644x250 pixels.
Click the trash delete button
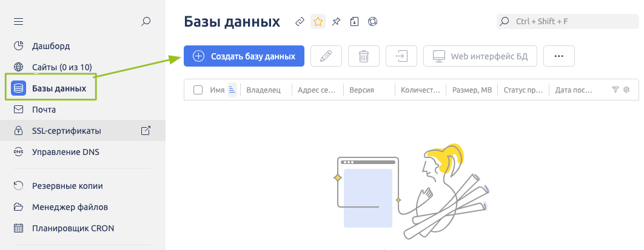coord(364,56)
